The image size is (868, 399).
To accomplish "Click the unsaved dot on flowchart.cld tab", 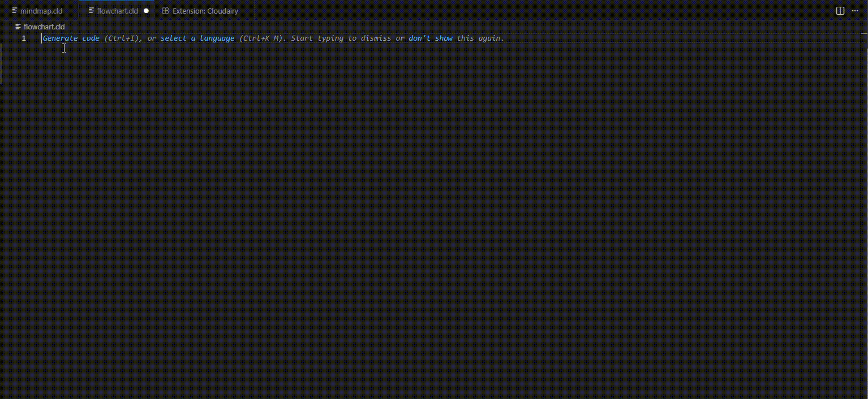I will coord(146,11).
